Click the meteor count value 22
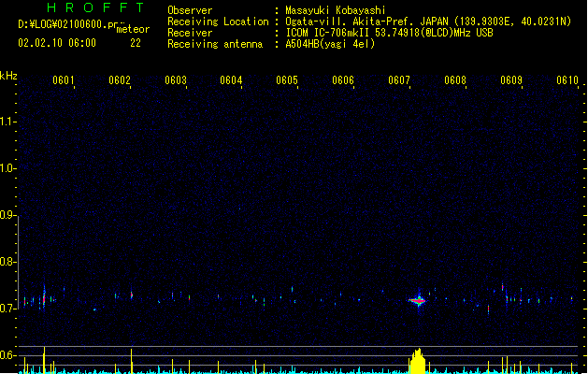Viewport: 588px width, 374px height. point(136,43)
